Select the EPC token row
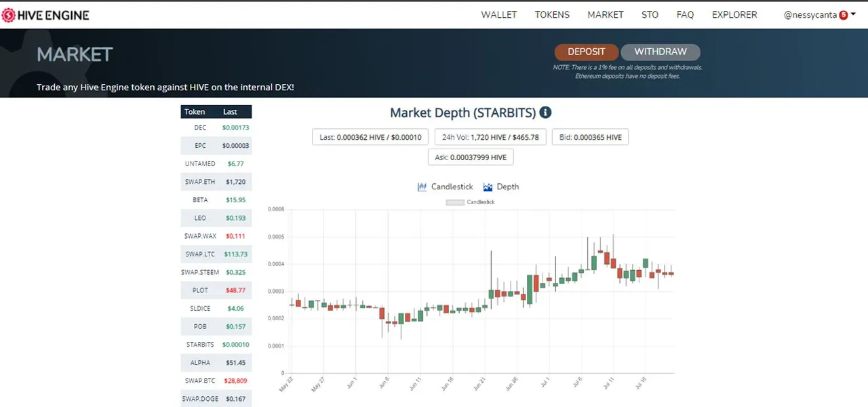868x407 pixels. (x=216, y=146)
